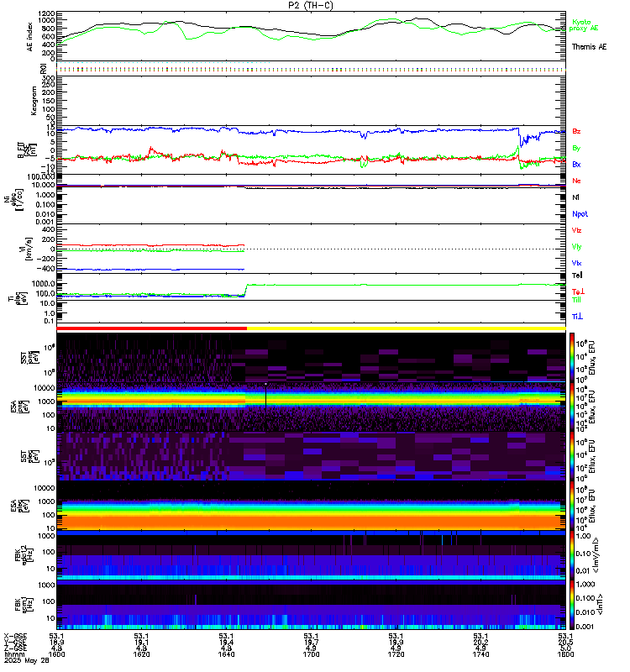Select the 'Kyoto proxy AE' legend label
This screenshot has width=630, height=672.
point(583,25)
